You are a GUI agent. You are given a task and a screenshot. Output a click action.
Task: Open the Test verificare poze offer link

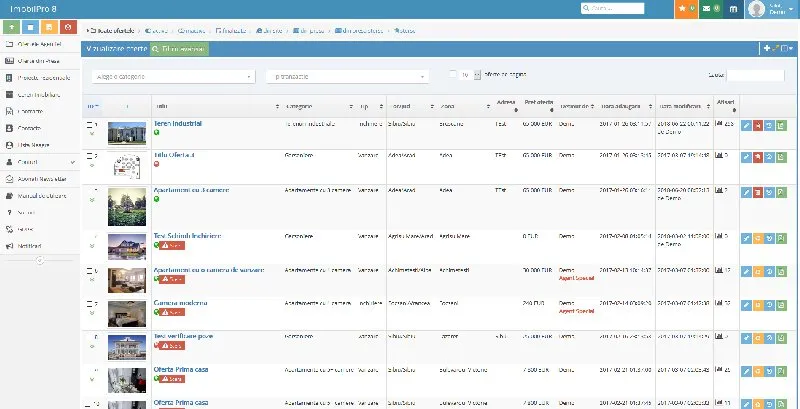pyautogui.click(x=183, y=337)
